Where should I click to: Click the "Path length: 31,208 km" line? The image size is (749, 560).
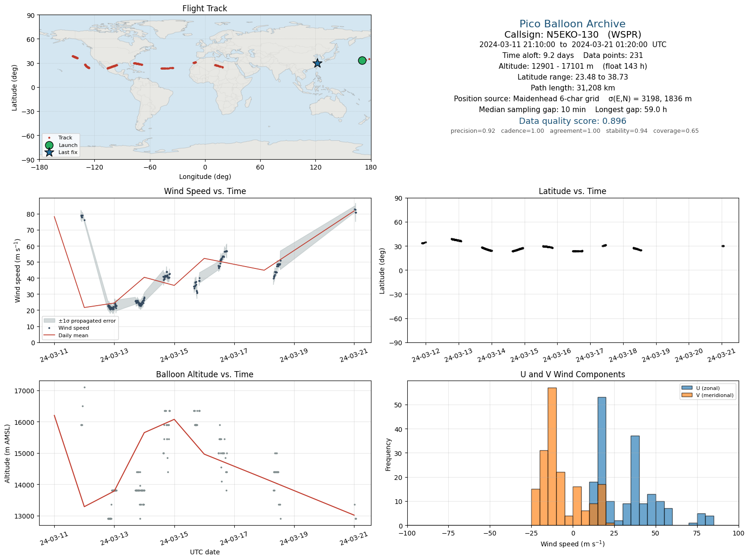point(573,88)
